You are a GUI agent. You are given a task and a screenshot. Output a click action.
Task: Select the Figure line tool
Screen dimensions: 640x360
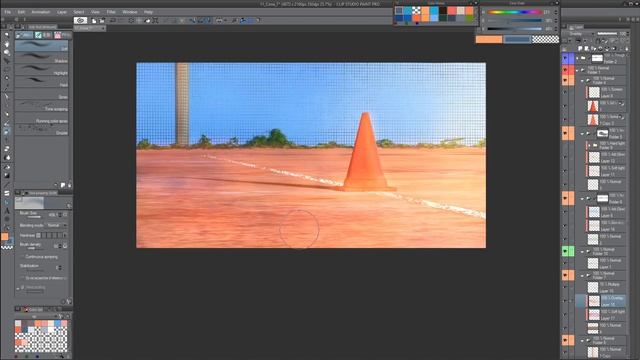pyautogui.click(x=7, y=184)
